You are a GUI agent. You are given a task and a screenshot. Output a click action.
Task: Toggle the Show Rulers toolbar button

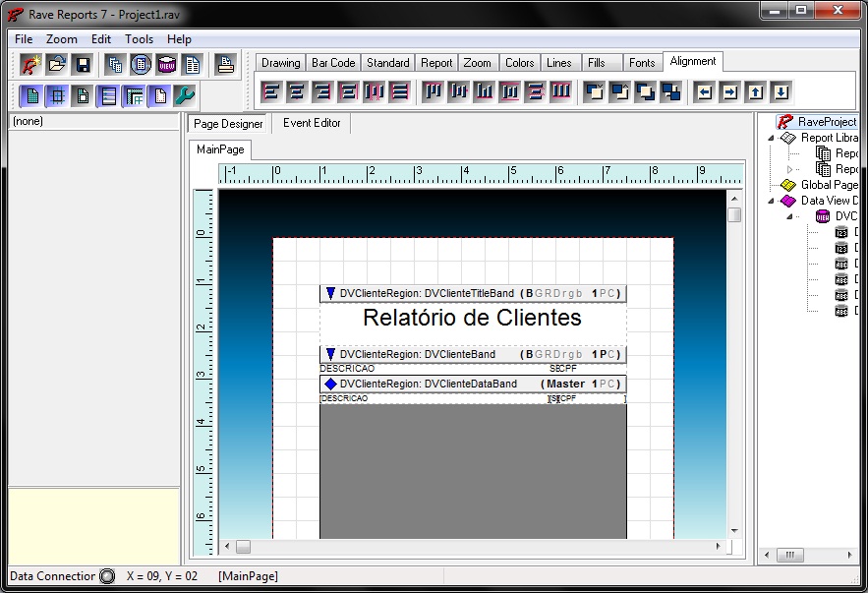tap(134, 96)
